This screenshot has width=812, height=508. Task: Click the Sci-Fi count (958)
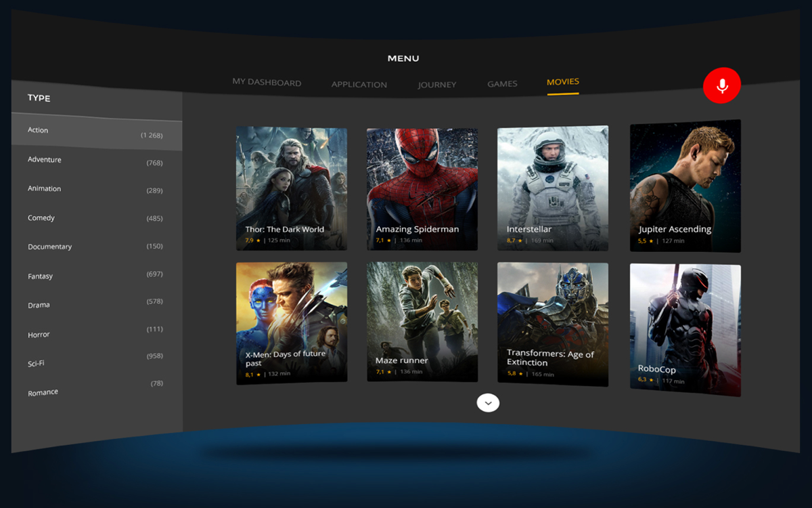coord(155,356)
